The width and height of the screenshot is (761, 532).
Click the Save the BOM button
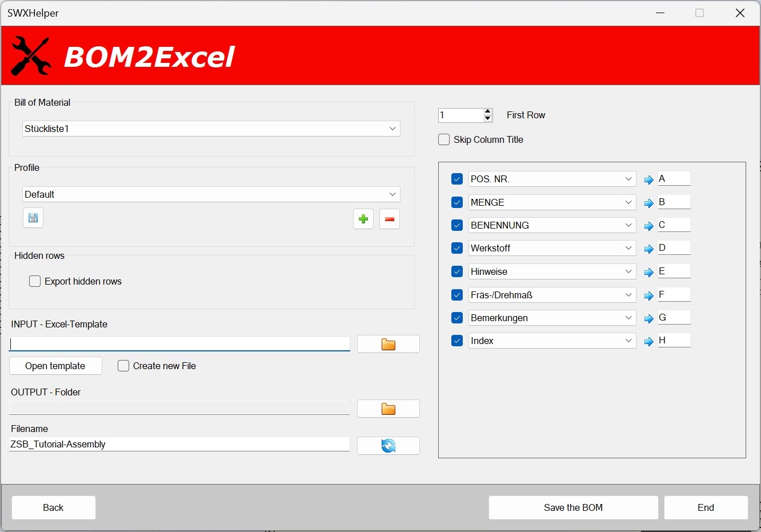click(573, 507)
